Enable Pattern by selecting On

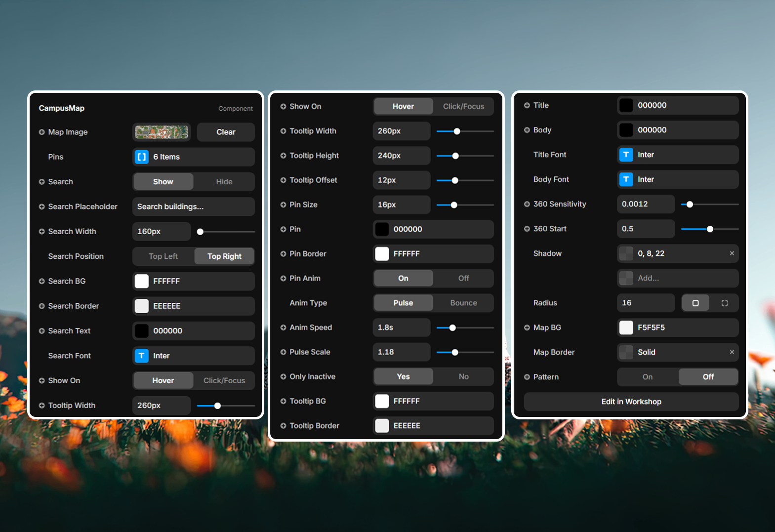[x=648, y=377]
